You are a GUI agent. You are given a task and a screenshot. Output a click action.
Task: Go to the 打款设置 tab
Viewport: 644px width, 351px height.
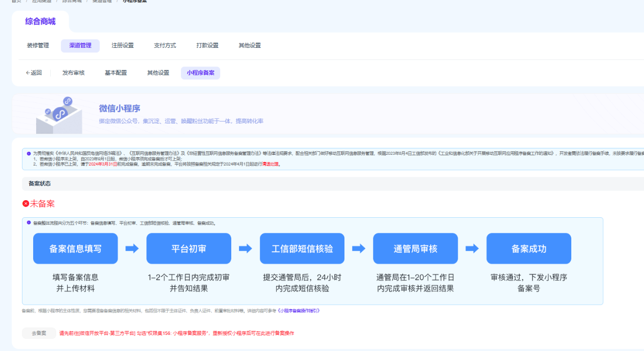click(207, 45)
